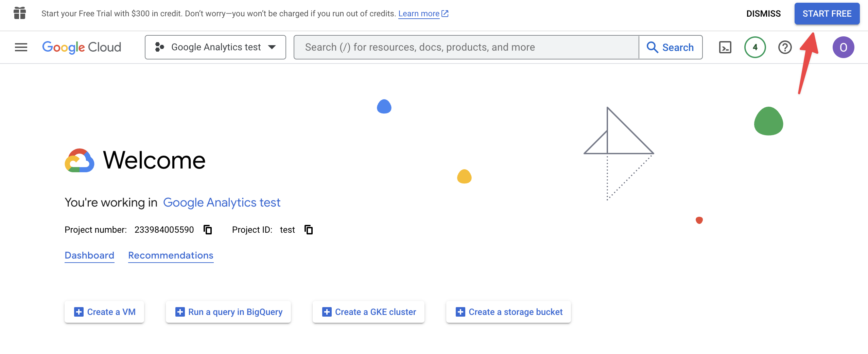The height and width of the screenshot is (354, 868).
Task: Click Run a query in BigQuery
Action: 228,312
